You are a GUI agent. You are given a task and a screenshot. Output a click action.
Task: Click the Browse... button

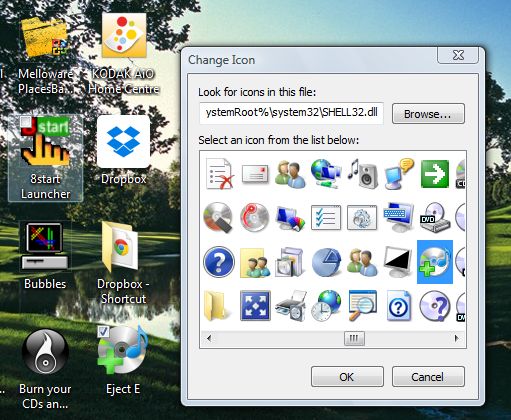(x=428, y=114)
